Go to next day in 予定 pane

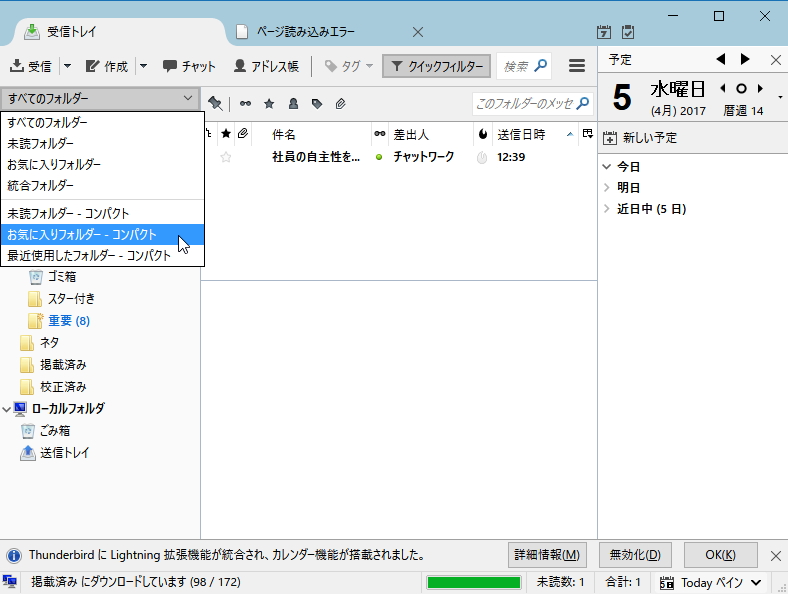(745, 59)
